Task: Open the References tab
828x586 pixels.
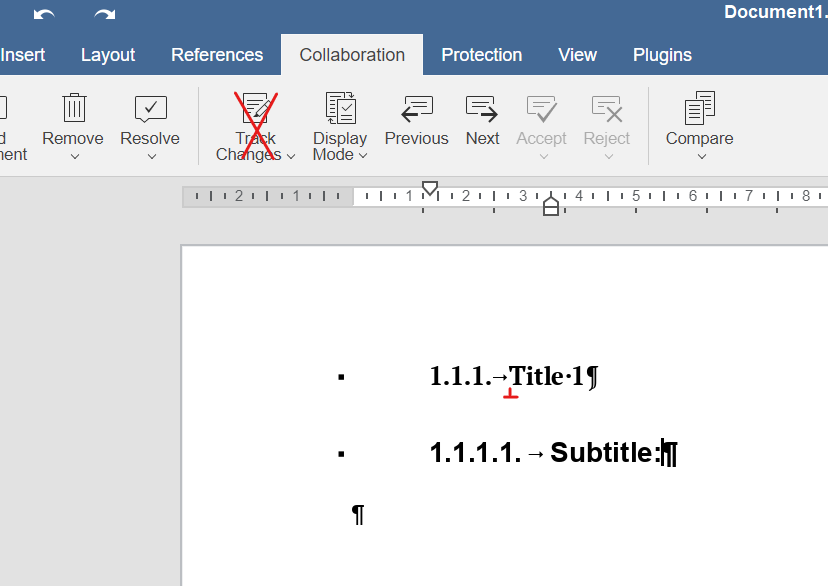Action: pos(217,55)
